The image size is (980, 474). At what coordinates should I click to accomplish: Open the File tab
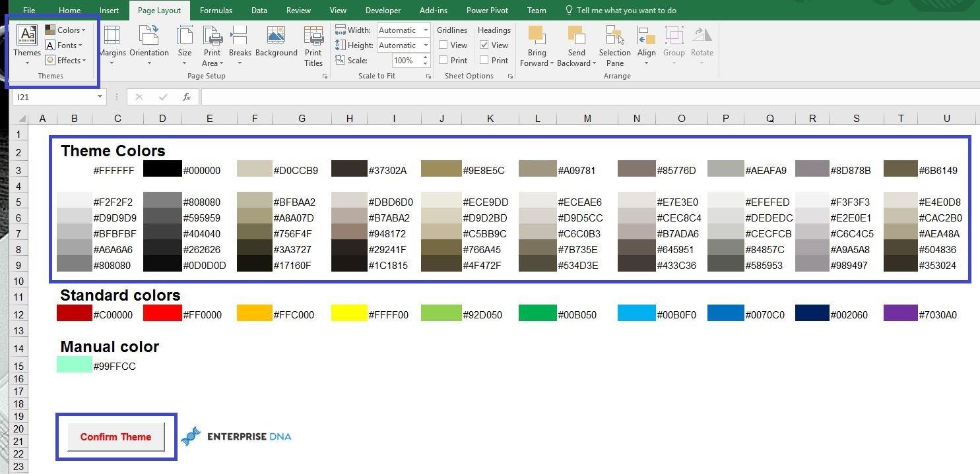click(29, 11)
